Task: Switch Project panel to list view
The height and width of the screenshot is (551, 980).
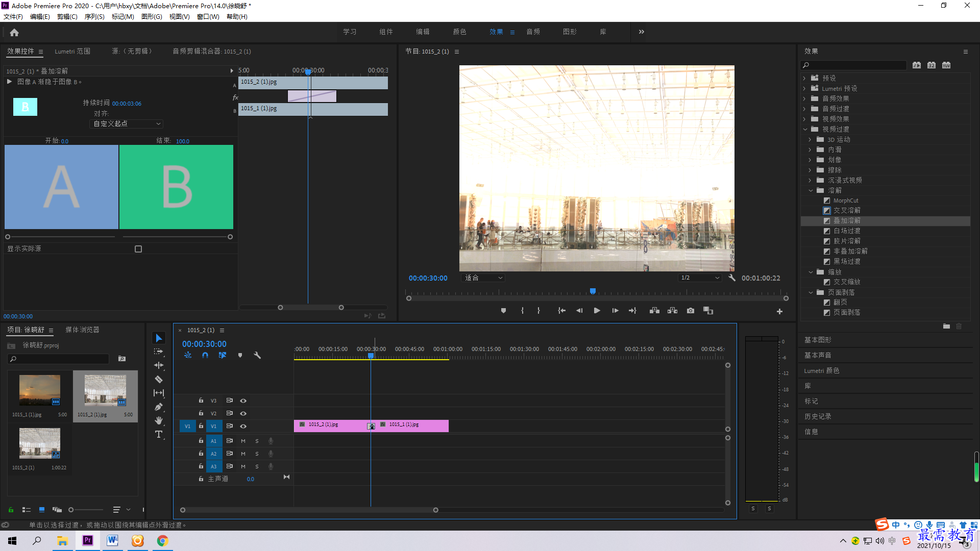Action: (27, 510)
